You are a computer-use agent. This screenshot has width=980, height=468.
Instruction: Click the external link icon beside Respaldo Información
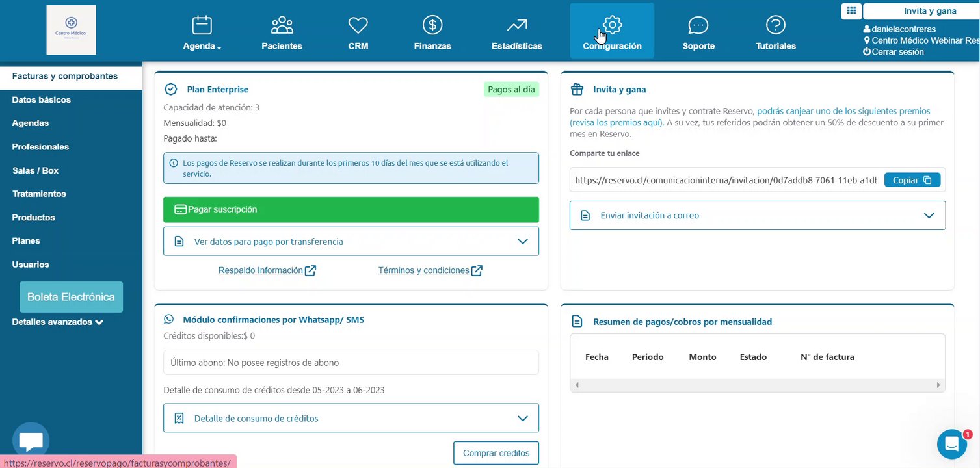(310, 270)
